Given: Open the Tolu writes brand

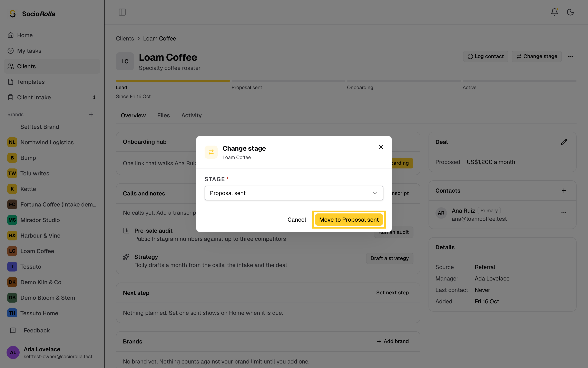Looking at the screenshot, I should click(52, 174).
